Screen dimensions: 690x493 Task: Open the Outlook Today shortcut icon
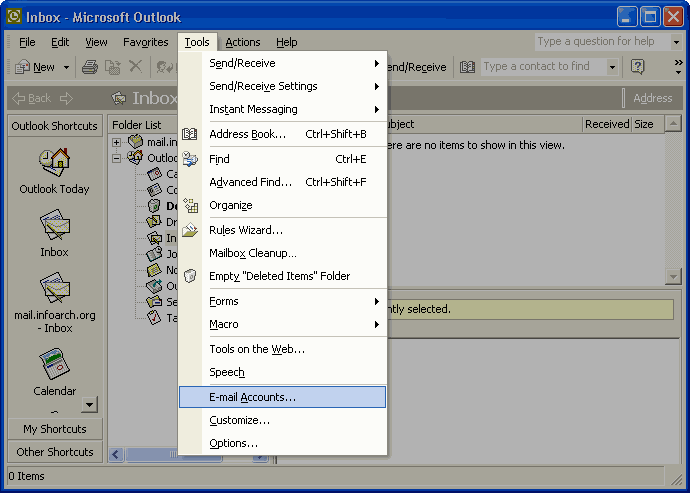point(54,162)
